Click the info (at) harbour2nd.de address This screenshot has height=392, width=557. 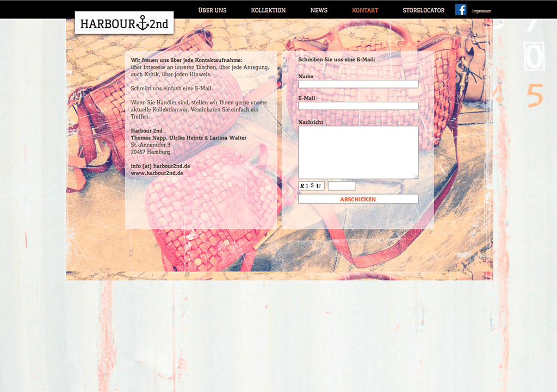(160, 166)
